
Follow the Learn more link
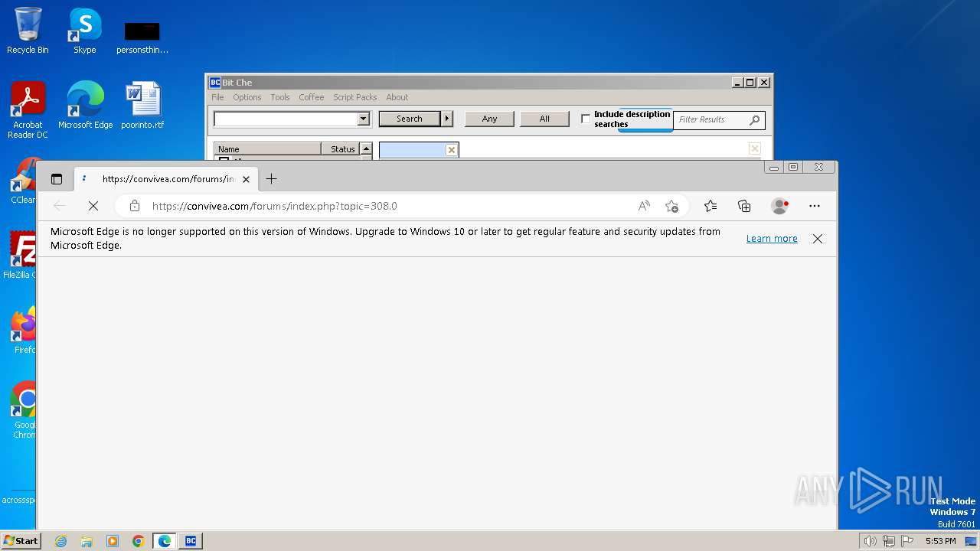pyautogui.click(x=772, y=239)
